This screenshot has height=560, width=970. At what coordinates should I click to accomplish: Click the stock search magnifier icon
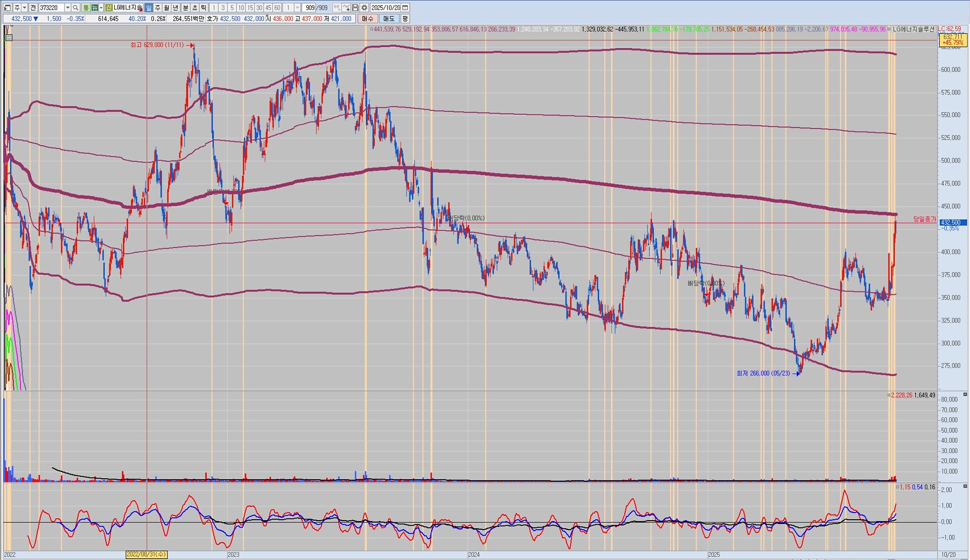tap(75, 8)
